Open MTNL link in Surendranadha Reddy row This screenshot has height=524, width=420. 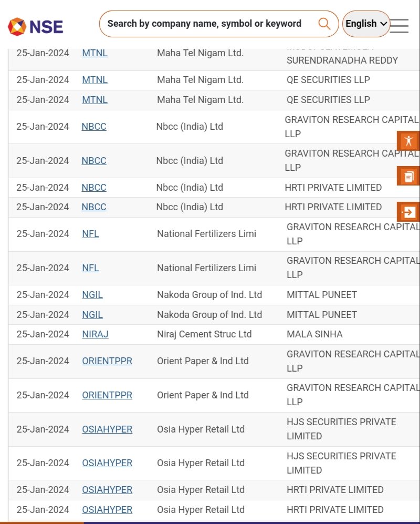click(x=95, y=53)
